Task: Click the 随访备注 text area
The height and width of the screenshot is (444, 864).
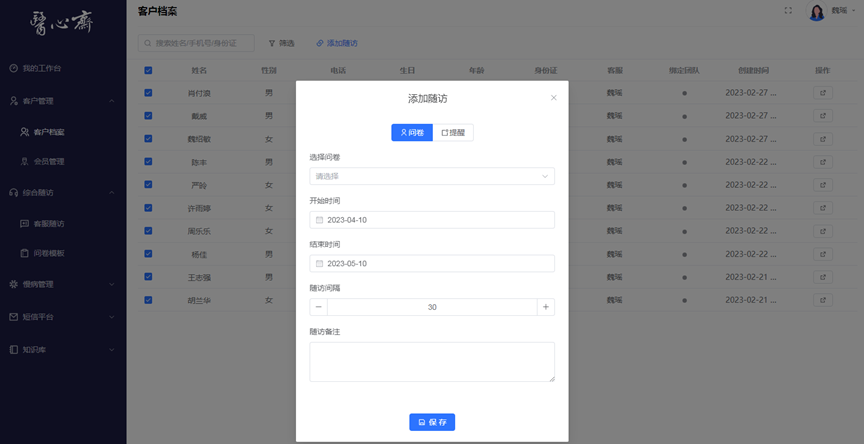Action: point(432,362)
